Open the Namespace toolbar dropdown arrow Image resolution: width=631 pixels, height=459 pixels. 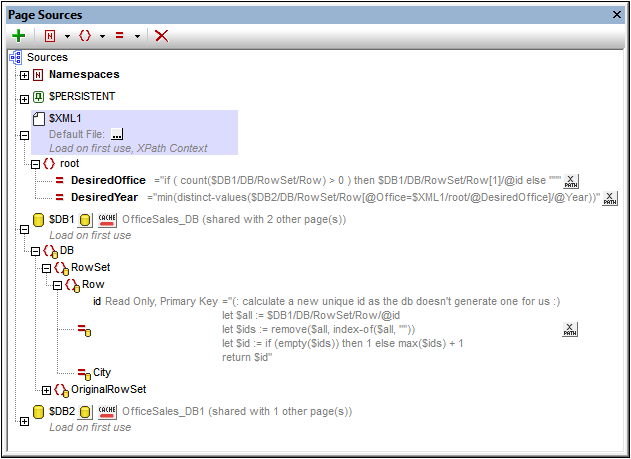coord(67,37)
